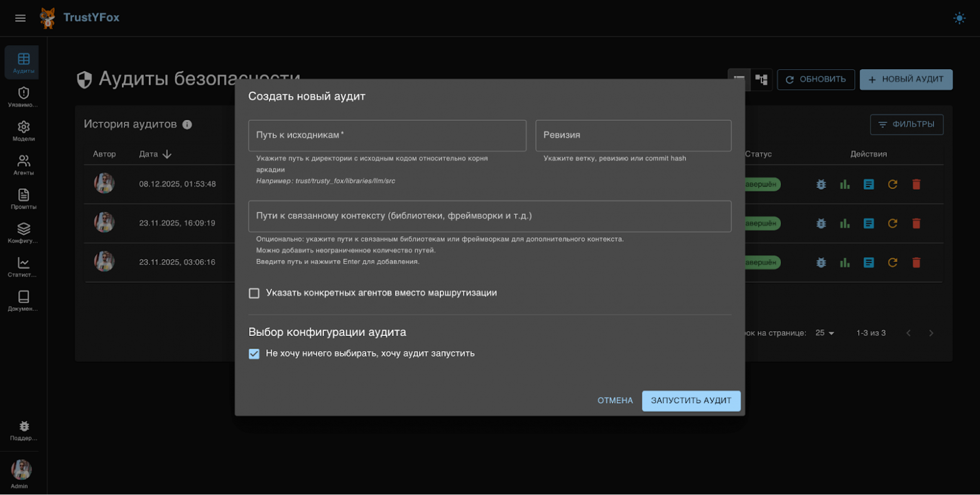The height and width of the screenshot is (495, 980).
Task: Delete the 23.11.2025 03:06:16 audit
Action: [x=917, y=262]
